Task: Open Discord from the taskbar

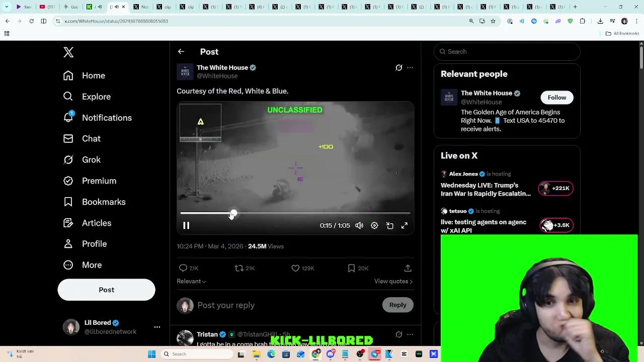Action: click(x=331, y=354)
